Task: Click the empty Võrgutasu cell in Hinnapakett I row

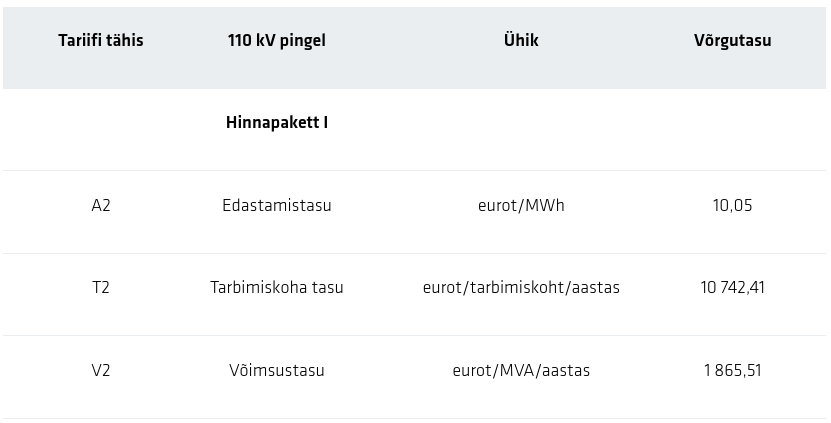Action: pyautogui.click(x=732, y=123)
